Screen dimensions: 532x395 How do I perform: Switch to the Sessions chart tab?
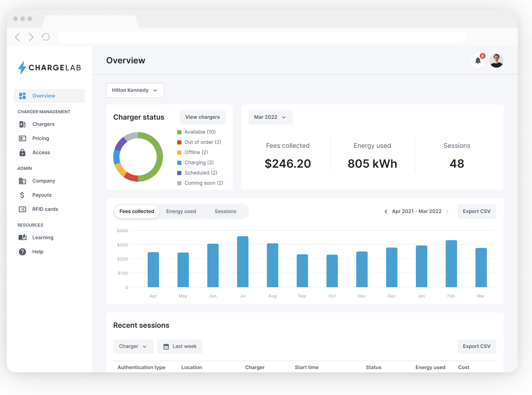pyautogui.click(x=225, y=211)
